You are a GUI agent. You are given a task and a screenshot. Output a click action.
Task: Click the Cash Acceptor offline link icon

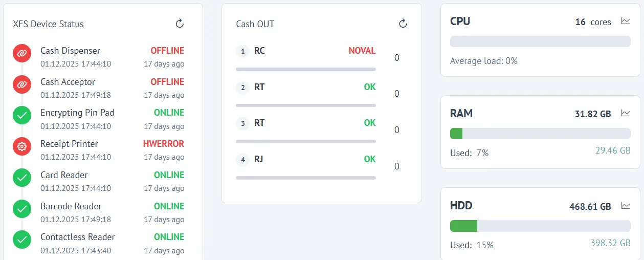tap(21, 84)
